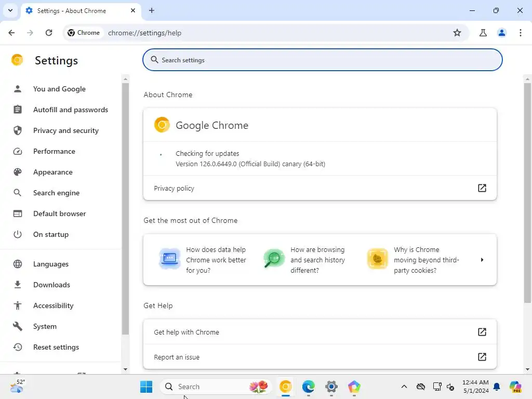This screenshot has height=399, width=532.
Task: Open Microsoft Edge from the taskbar
Action: coord(309,387)
